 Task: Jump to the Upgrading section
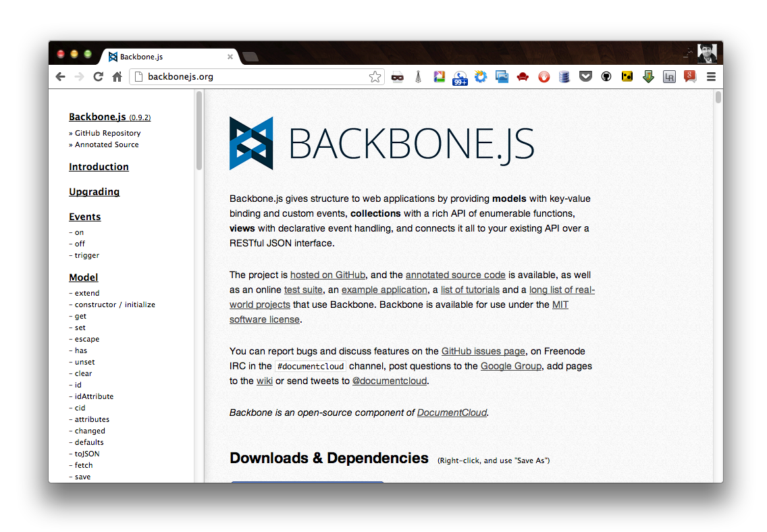click(x=95, y=192)
